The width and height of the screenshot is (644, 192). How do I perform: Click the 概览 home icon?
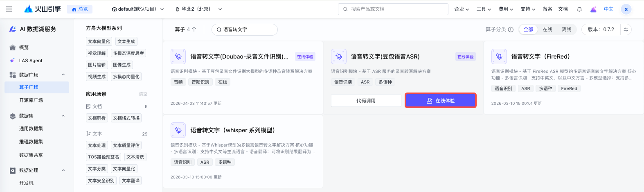tap(13, 47)
